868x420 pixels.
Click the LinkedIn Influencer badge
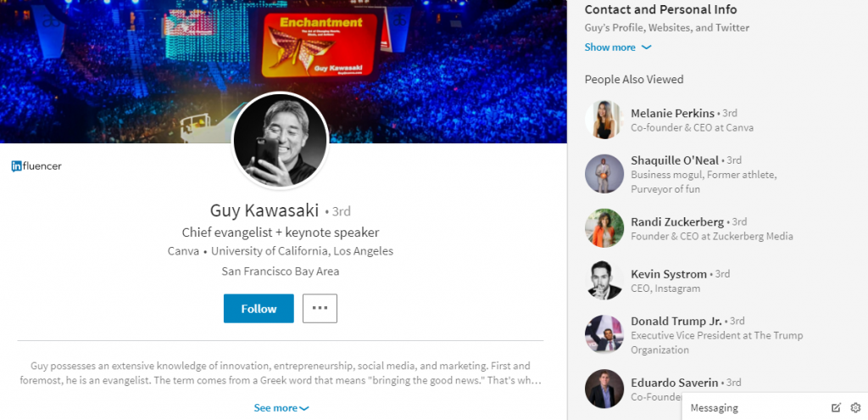pyautogui.click(x=36, y=165)
